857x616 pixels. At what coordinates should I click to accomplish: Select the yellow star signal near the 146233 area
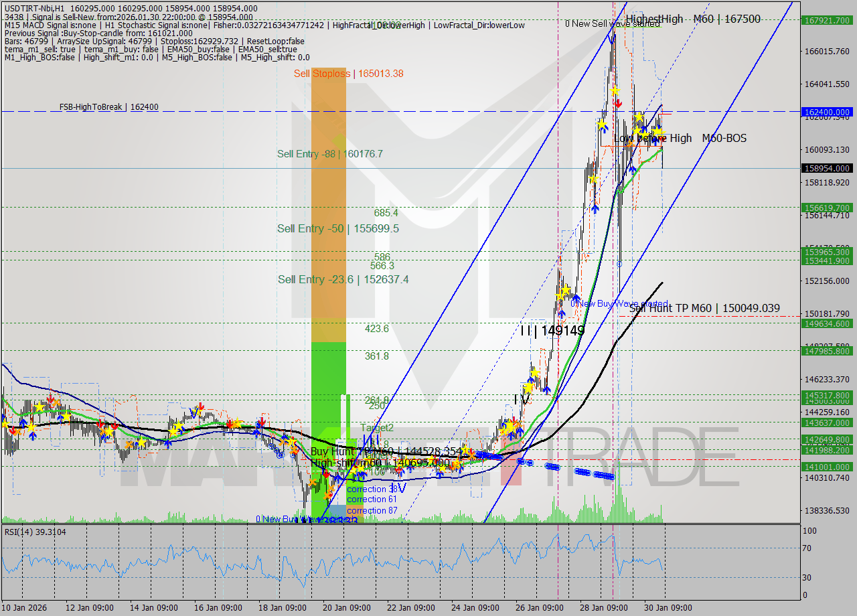(x=534, y=373)
